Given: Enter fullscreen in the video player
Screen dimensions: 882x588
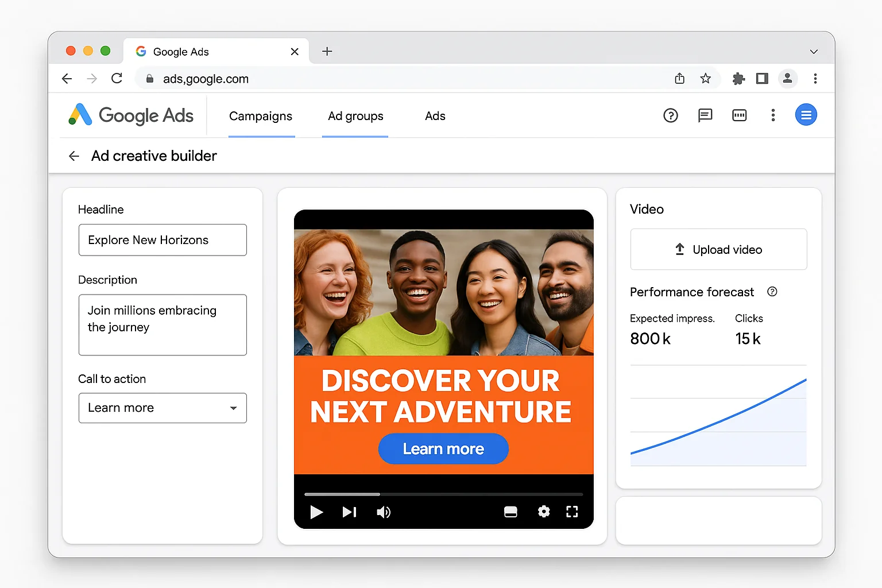Looking at the screenshot, I should click(572, 512).
